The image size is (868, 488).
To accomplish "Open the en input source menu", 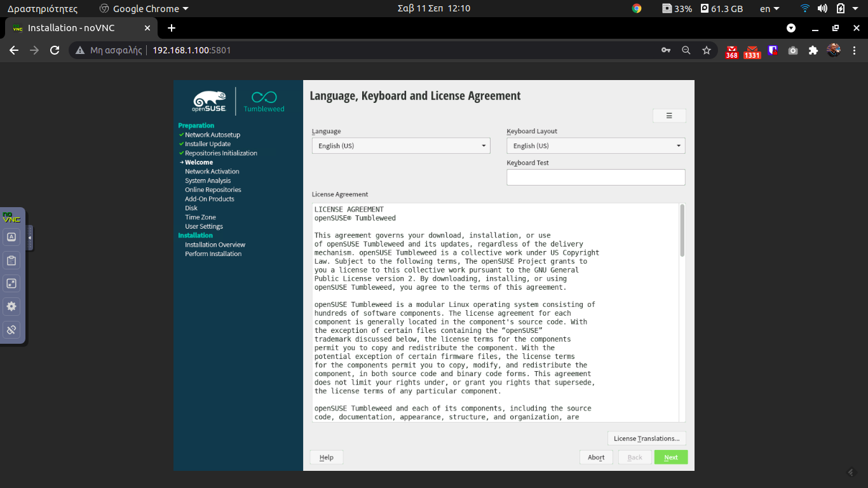I will [x=770, y=9].
